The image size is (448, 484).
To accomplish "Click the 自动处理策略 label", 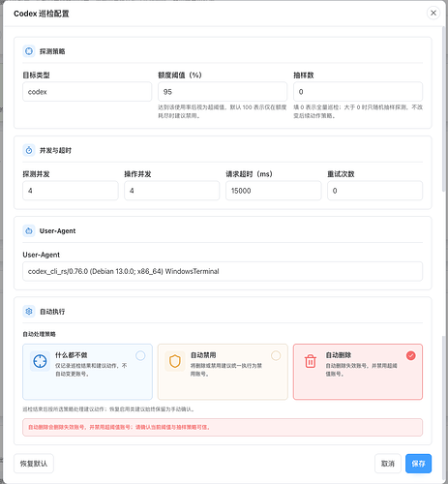I will click(39, 334).
